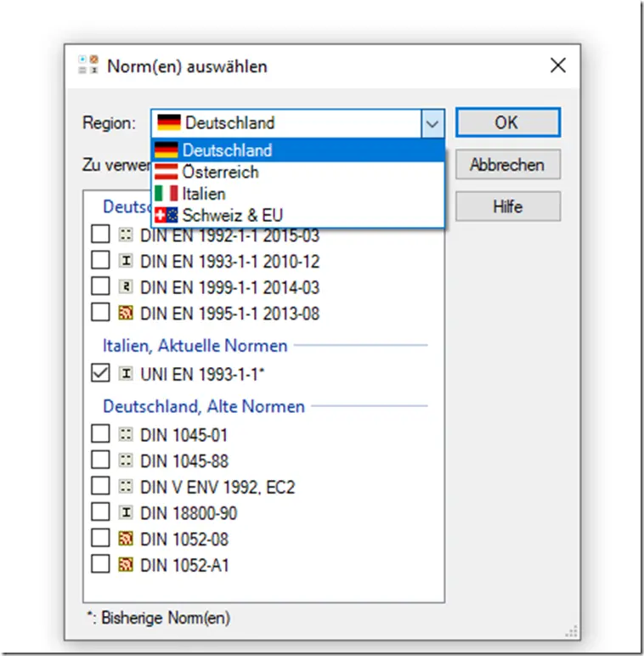Enable the DIN EN 1992-1-1 2015-03 checkbox
Screen dimensions: 644x656
coord(100,234)
